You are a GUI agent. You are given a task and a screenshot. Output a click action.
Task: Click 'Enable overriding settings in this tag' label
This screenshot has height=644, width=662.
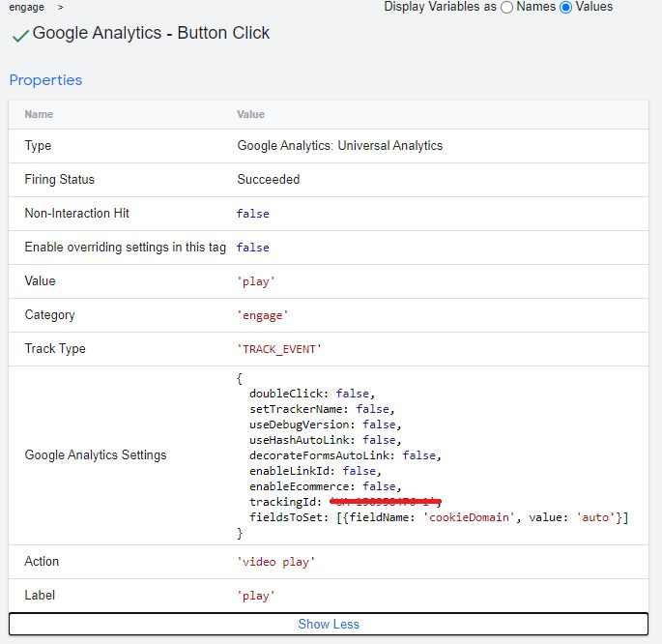[126, 247]
